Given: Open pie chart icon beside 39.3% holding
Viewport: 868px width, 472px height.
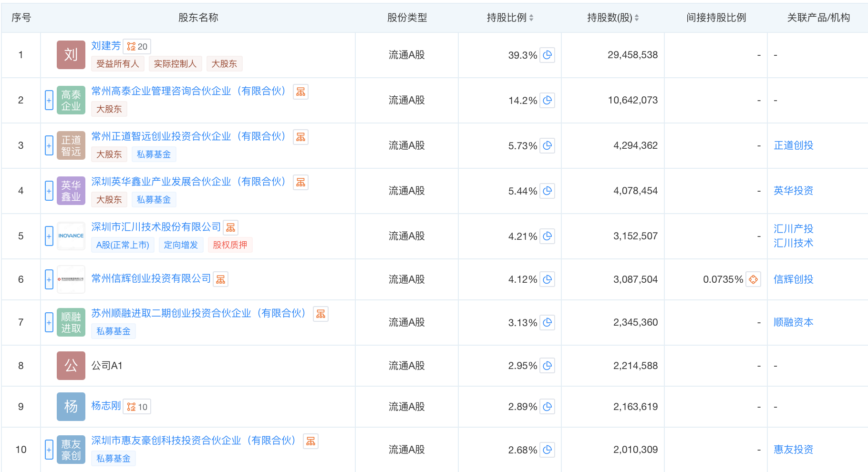Looking at the screenshot, I should click(x=548, y=55).
